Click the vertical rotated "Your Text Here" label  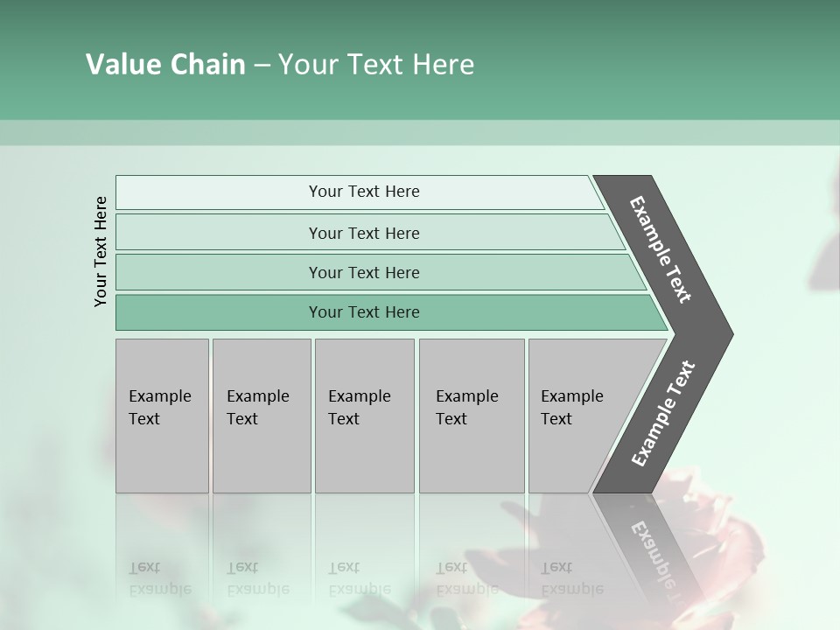[x=101, y=251]
